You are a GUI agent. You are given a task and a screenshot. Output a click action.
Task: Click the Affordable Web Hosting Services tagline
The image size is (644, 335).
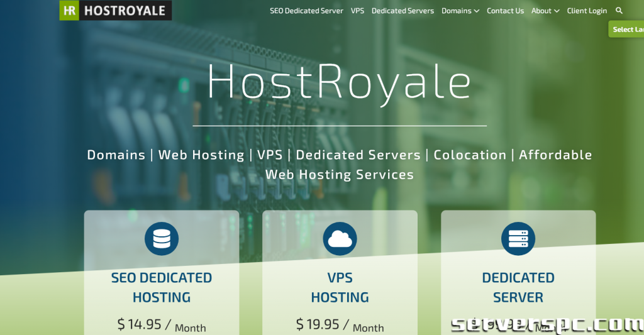(x=340, y=174)
